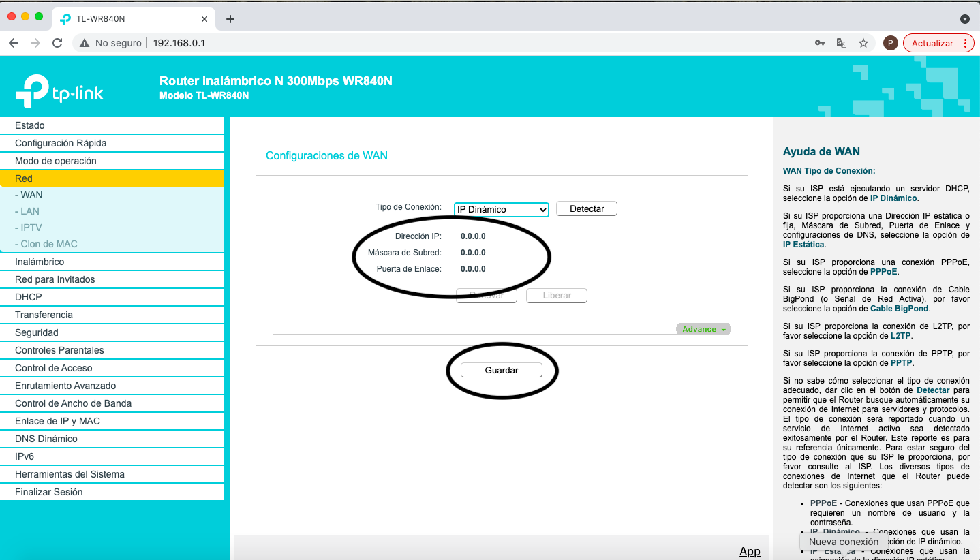The height and width of the screenshot is (560, 980).
Task: Click the address bar showing 192.168.0.1
Action: (409, 43)
